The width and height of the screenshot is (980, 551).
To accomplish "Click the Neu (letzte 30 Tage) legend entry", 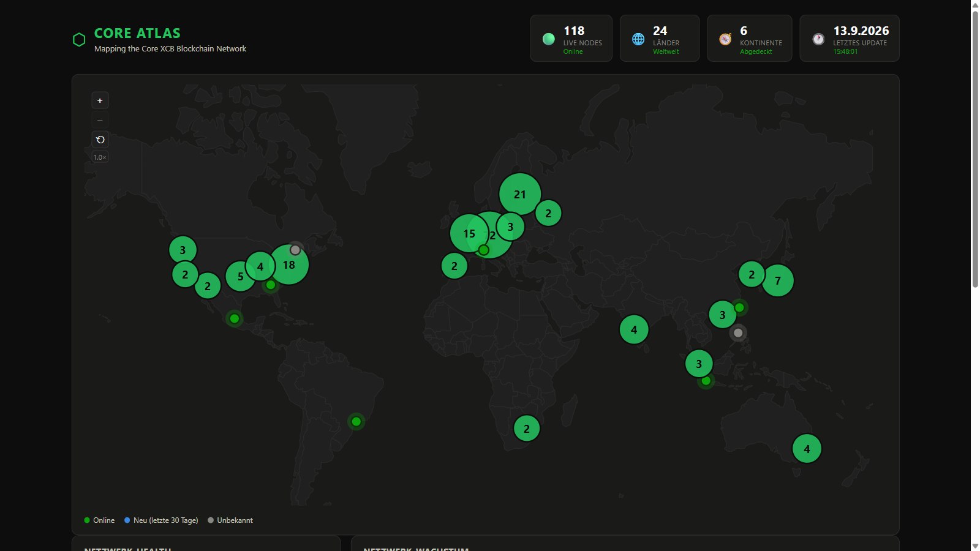I will point(161,520).
